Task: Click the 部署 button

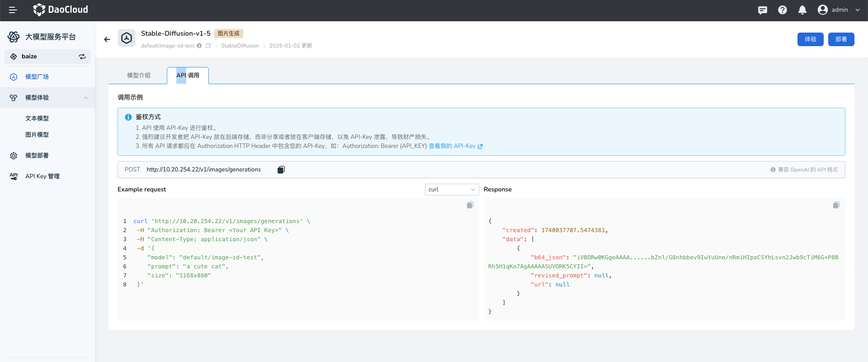Action: pyautogui.click(x=841, y=39)
